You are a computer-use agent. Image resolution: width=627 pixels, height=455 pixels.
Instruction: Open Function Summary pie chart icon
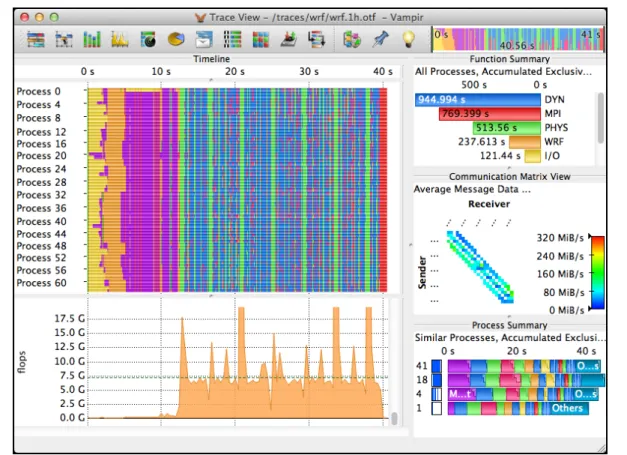point(176,40)
